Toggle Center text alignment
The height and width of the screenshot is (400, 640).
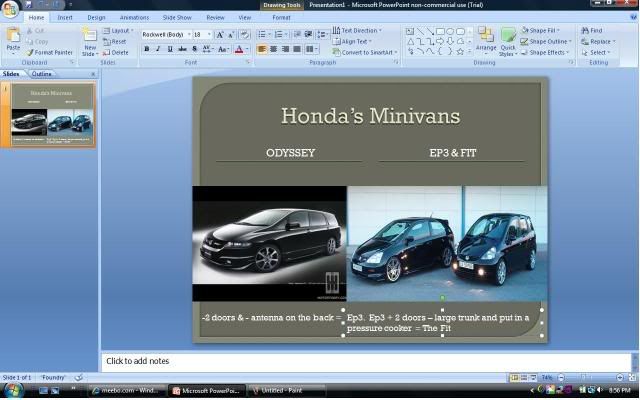[x=273, y=49]
